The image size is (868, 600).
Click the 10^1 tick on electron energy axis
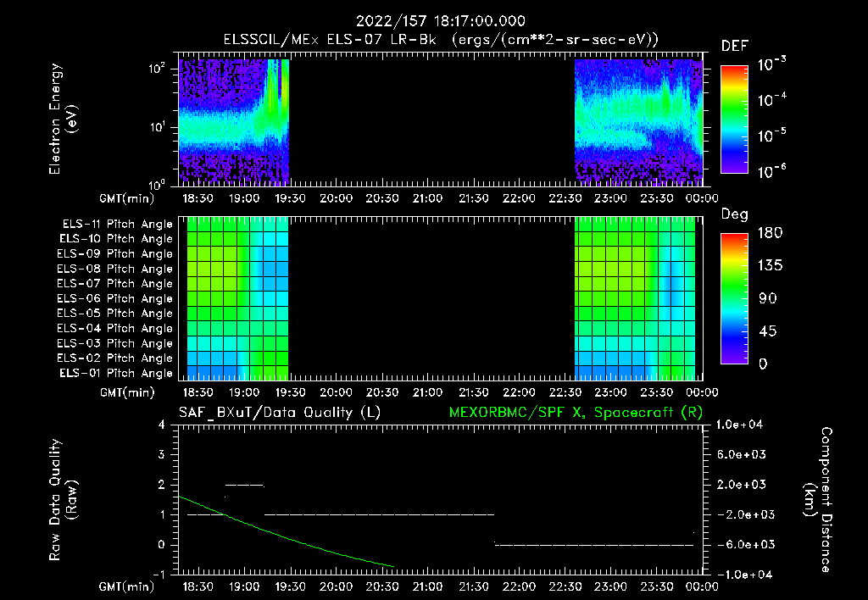[x=157, y=127]
